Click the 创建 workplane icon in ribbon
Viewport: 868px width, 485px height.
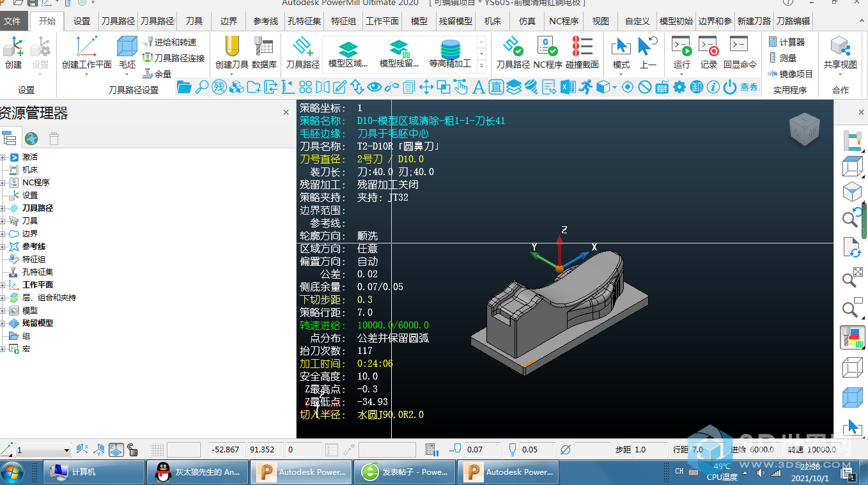(x=13, y=52)
